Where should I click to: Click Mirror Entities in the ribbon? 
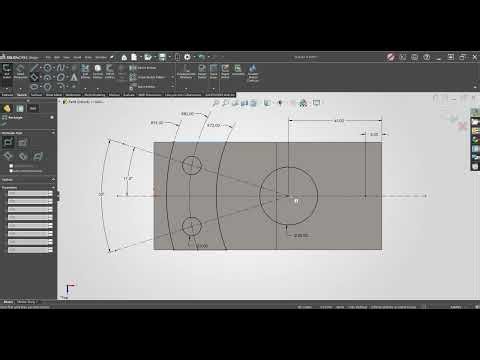tap(143, 68)
